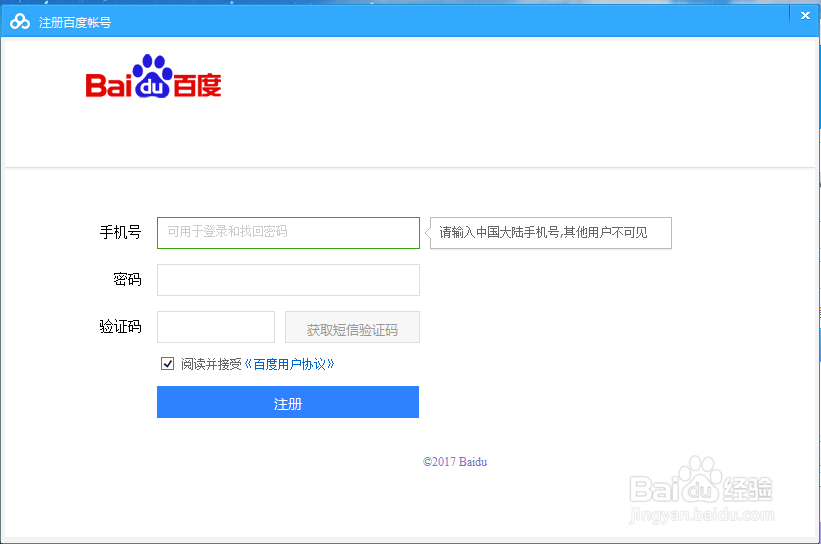821x544 pixels.
Task: Click the Baidu paw logo
Action: click(153, 76)
